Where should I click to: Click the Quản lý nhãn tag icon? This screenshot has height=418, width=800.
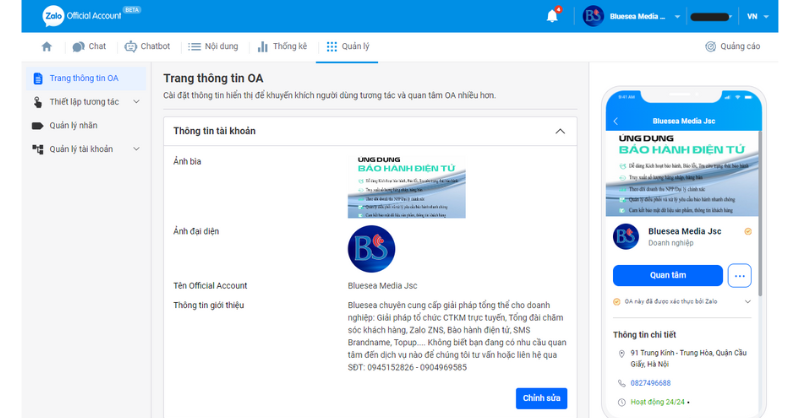click(x=37, y=126)
